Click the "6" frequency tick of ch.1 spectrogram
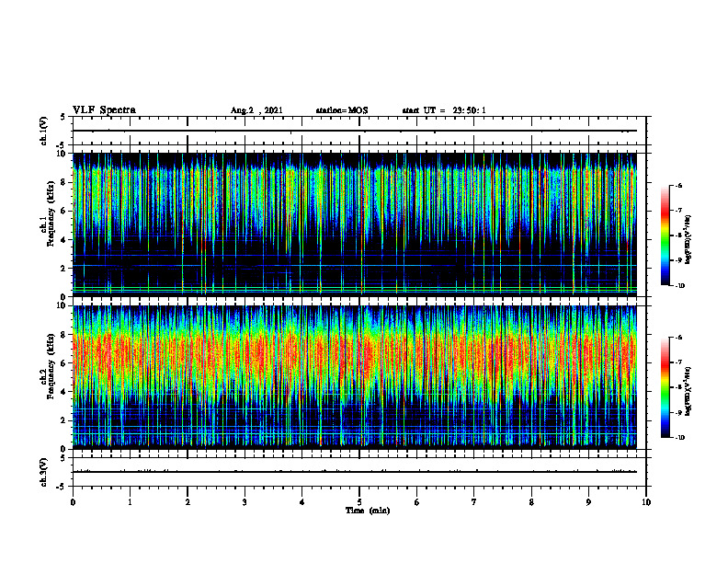 (65, 211)
